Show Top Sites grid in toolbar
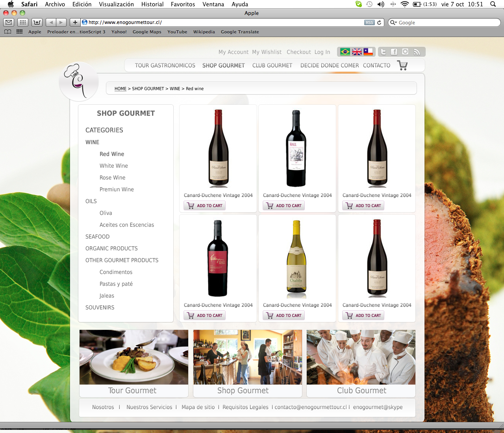504x433 pixels. 23,22
